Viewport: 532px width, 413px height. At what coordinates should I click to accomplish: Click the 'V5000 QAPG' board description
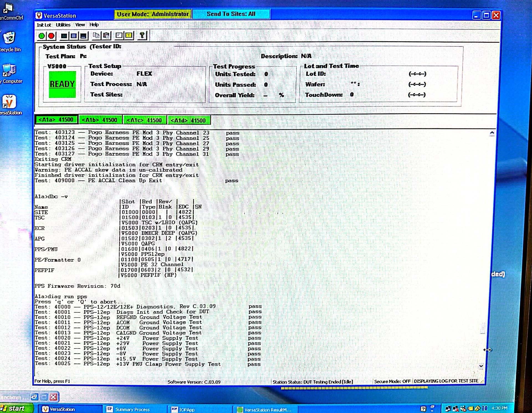[x=138, y=243]
